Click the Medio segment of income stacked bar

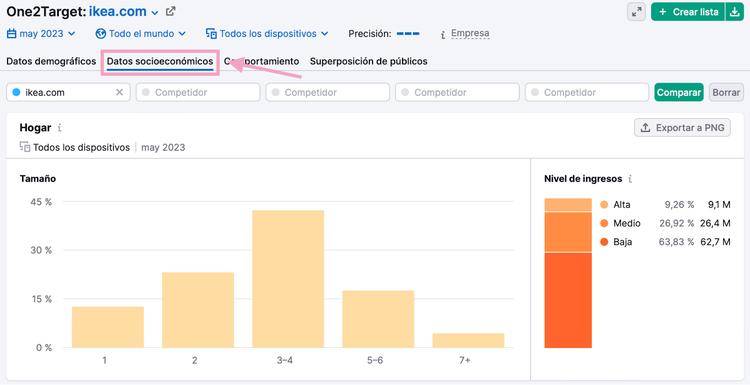coord(568,232)
